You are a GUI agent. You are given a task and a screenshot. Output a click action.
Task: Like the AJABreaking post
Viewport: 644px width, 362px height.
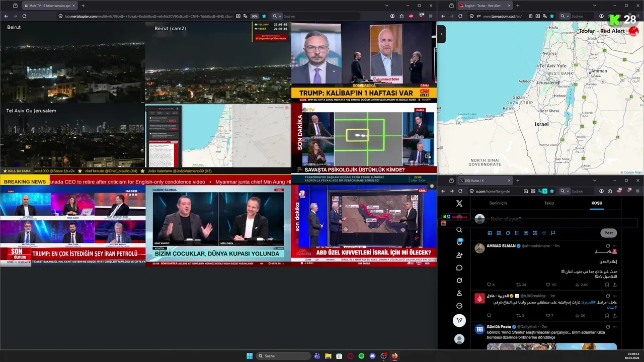coord(547,316)
